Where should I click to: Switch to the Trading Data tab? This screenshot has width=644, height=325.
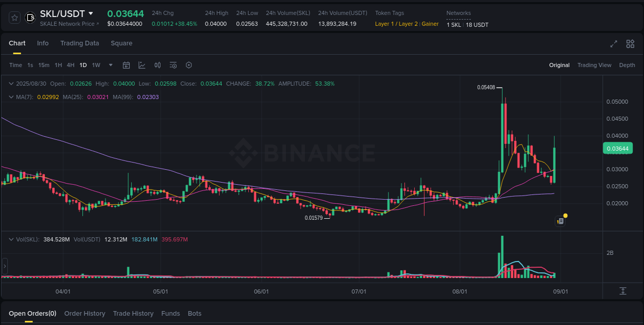(79, 43)
